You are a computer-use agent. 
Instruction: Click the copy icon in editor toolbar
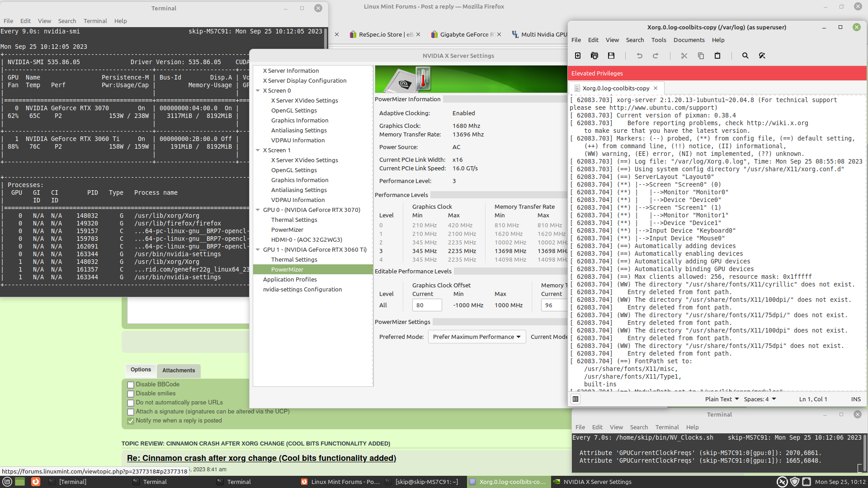[x=701, y=56]
